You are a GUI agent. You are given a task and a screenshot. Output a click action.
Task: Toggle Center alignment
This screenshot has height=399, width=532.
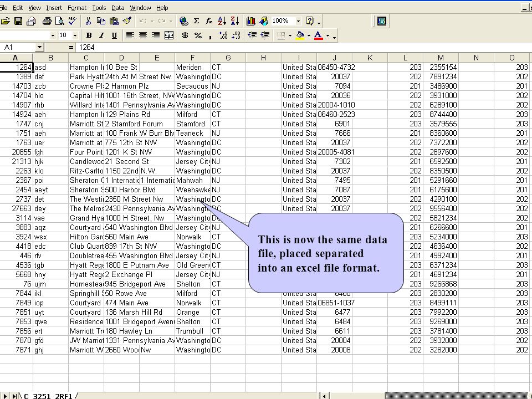pyautogui.click(x=143, y=35)
